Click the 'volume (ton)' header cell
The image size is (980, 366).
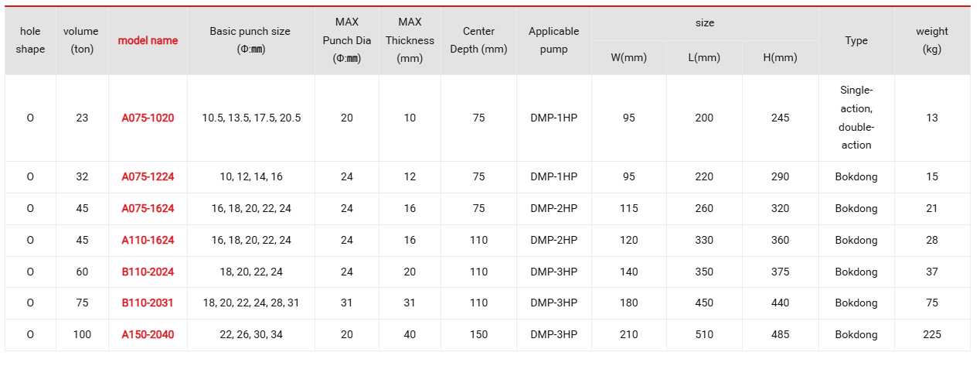[81, 40]
